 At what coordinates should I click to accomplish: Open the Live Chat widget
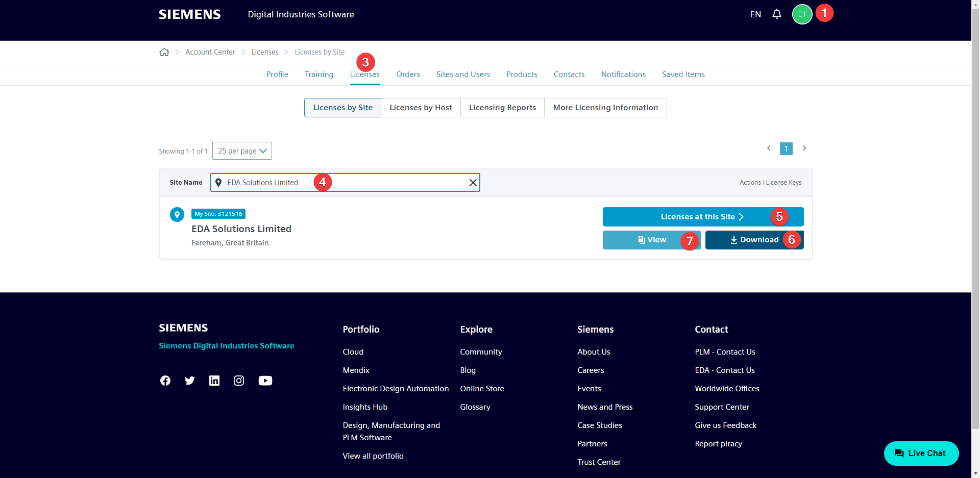[921, 453]
